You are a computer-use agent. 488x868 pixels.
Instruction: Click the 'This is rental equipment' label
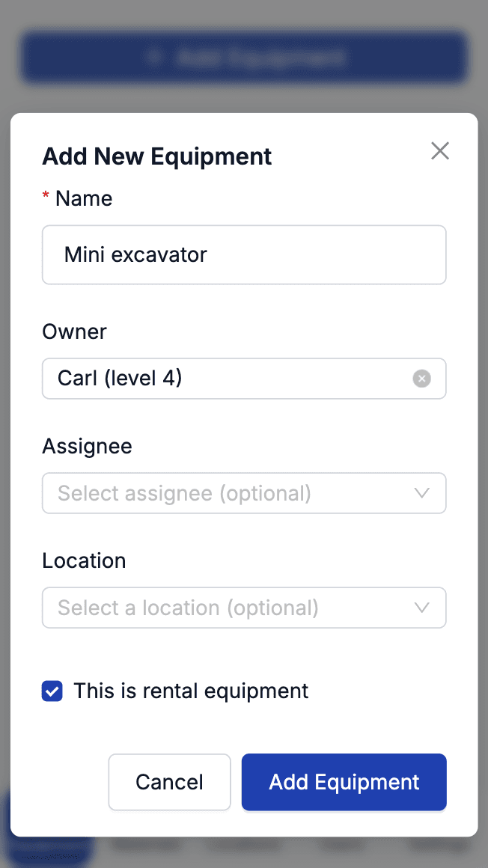click(191, 691)
